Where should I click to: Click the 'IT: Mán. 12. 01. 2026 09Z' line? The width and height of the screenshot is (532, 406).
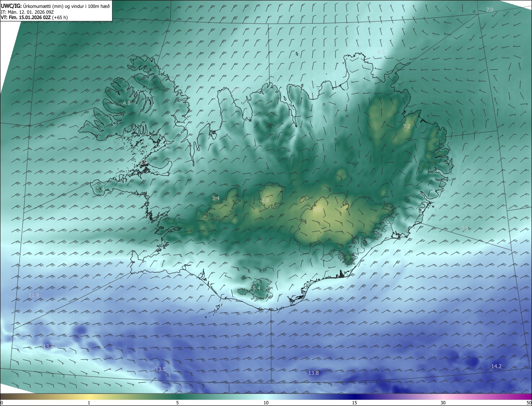pyautogui.click(x=27, y=12)
